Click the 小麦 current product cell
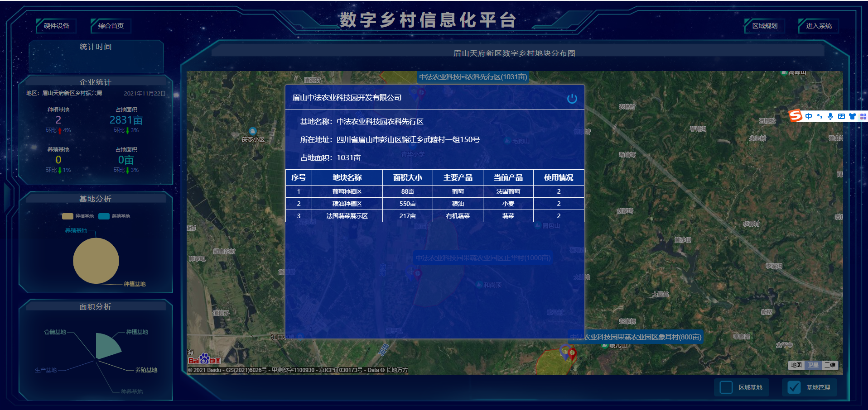This screenshot has height=410, width=868. click(x=508, y=204)
